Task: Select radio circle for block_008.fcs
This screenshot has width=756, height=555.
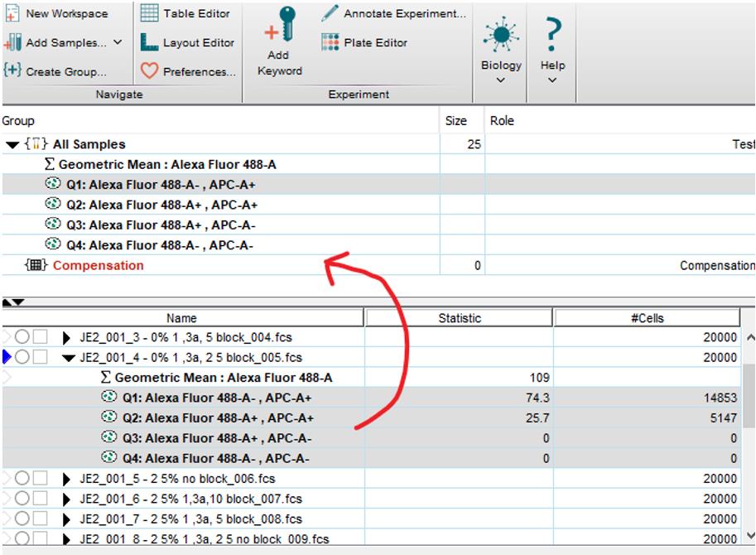Action: (22, 519)
